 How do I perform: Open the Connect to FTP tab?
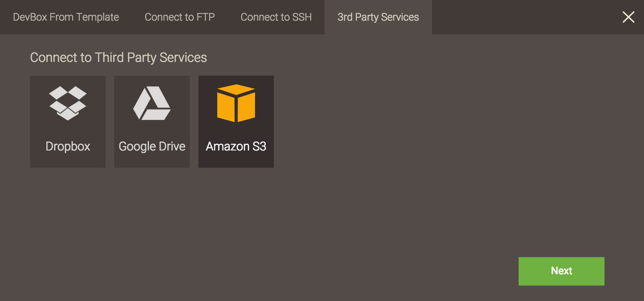pyautogui.click(x=179, y=17)
